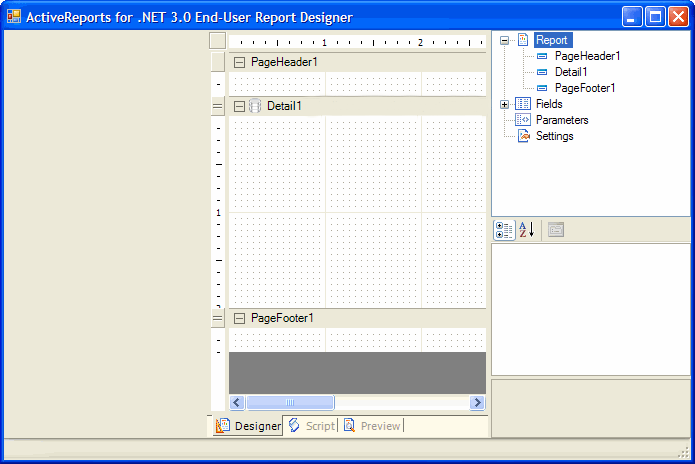Image resolution: width=695 pixels, height=464 pixels.
Task: Collapse the PageFooter1 section band
Action: (x=239, y=318)
